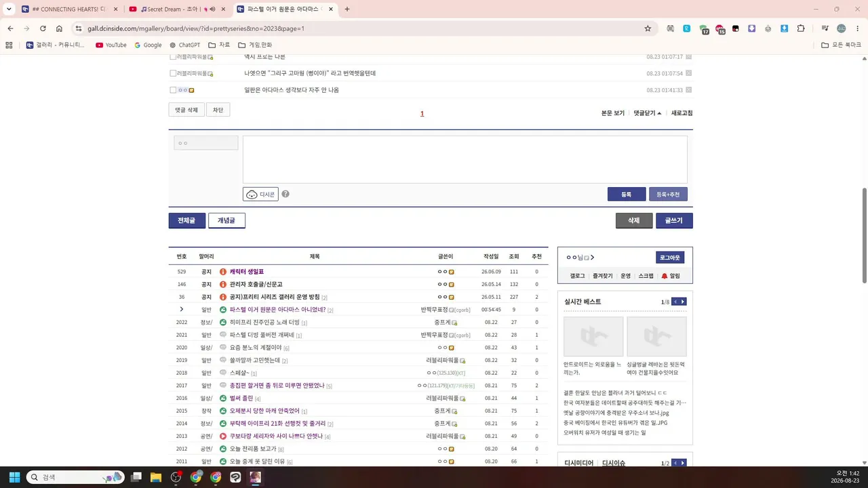The height and width of the screenshot is (488, 868).
Task: Click the page vertical scrollbar
Action: tap(864, 235)
